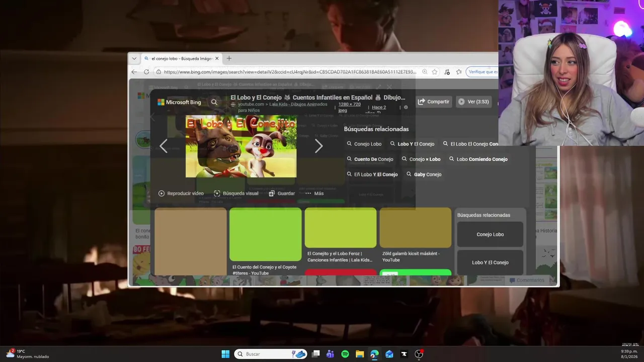The width and height of the screenshot is (644, 362).
Task: Search related 'El Lobo El Conejo' chip
Action: pyautogui.click(x=470, y=144)
